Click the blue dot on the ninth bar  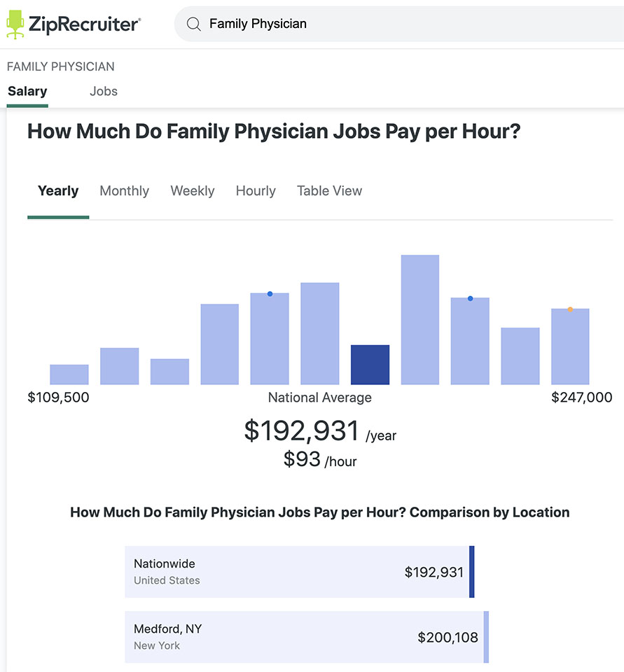(x=470, y=298)
